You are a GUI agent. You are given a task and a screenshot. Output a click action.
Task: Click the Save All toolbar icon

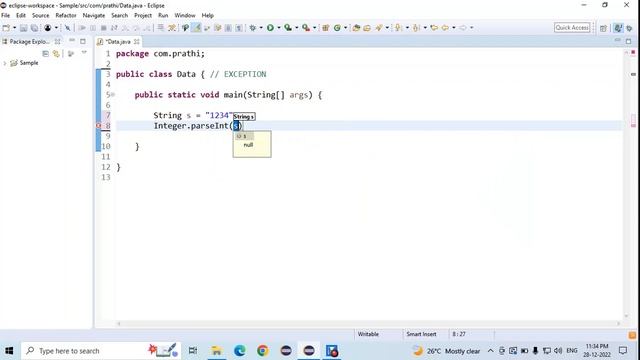coord(34,28)
